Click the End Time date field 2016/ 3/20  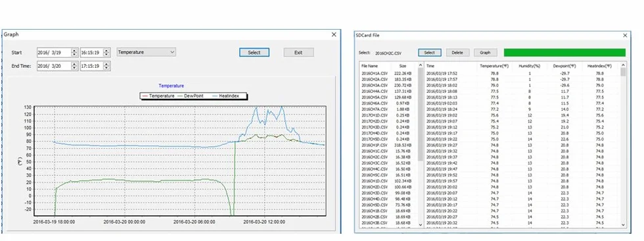tap(54, 66)
